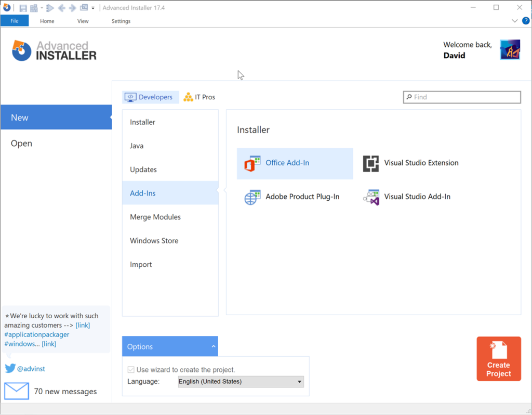532x415 pixels.
Task: Click the Advanced Installer logo
Action: click(x=54, y=50)
